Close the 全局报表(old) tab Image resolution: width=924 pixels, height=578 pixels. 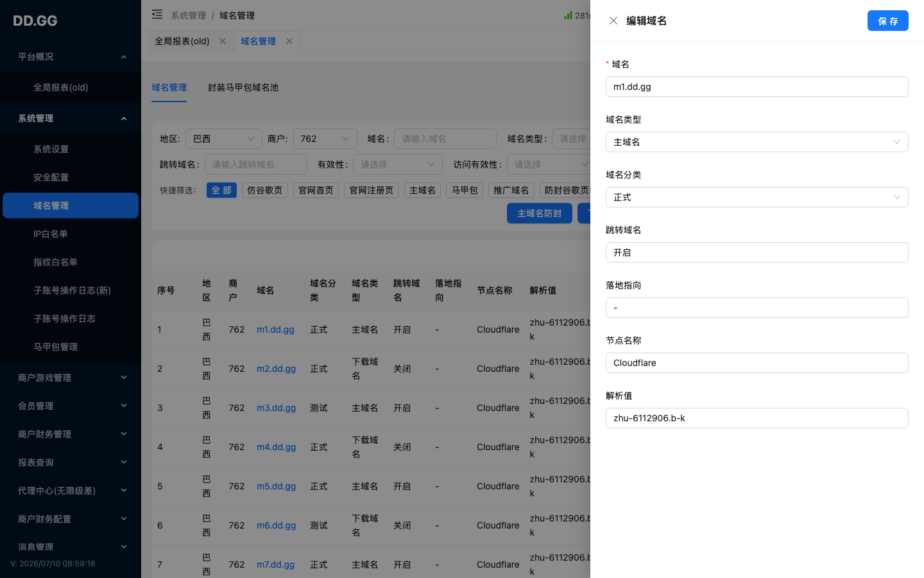[x=223, y=41]
